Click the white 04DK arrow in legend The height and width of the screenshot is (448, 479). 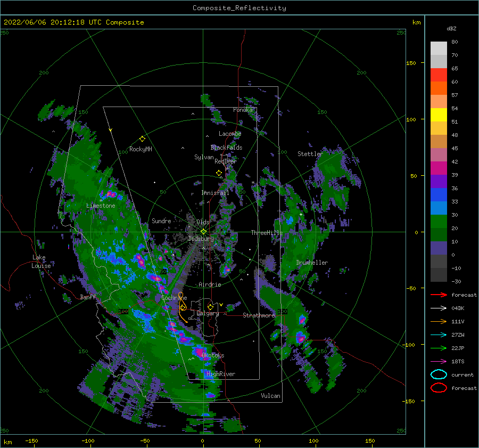click(x=439, y=308)
